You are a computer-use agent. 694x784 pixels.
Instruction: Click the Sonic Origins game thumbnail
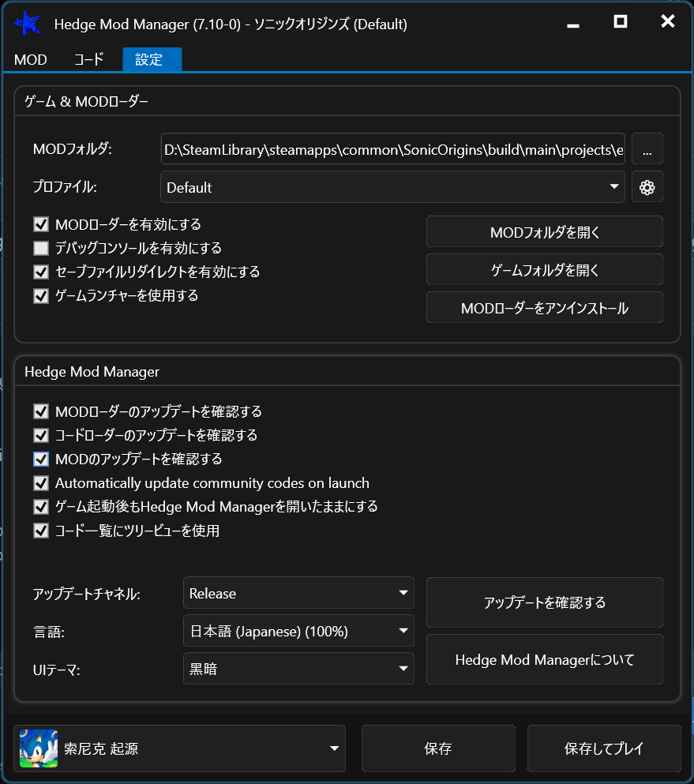[37, 748]
